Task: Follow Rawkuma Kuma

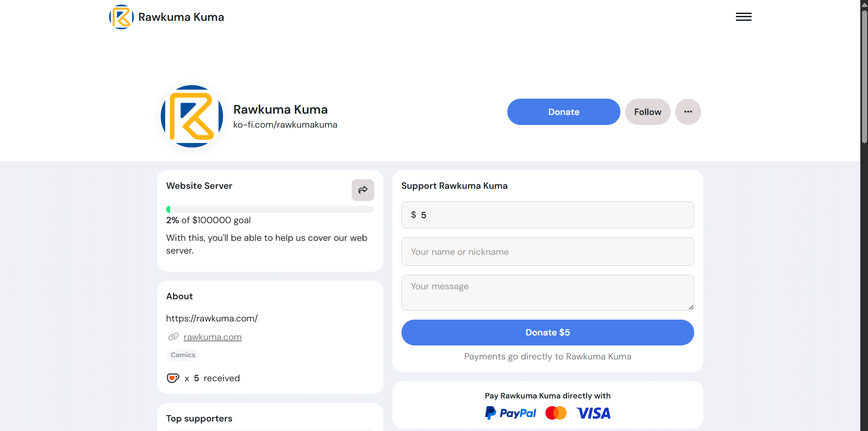Action: pos(647,112)
